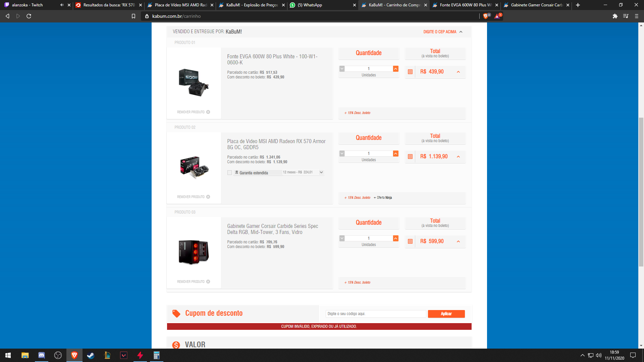Open File Explorer from the taskbar

(25, 355)
